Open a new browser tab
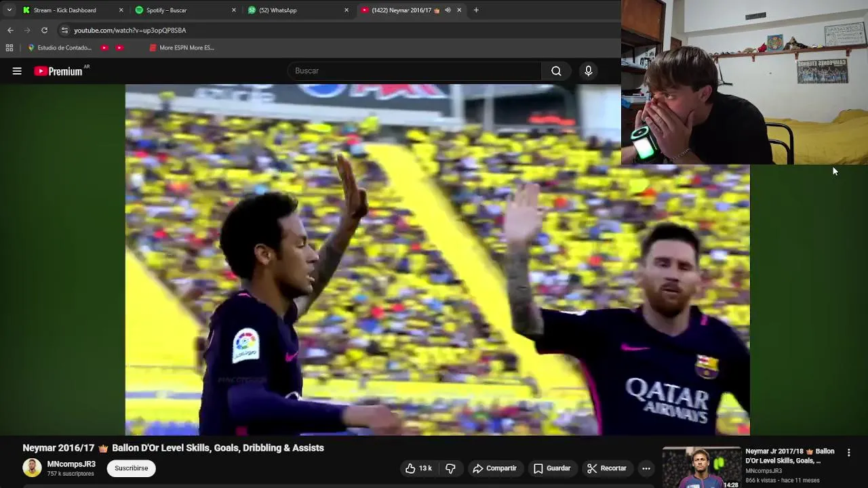 coord(476,10)
